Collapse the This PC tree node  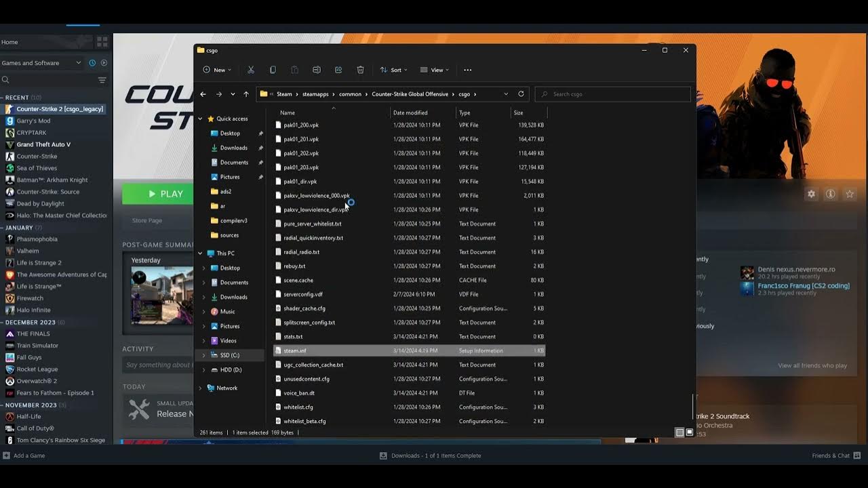[x=200, y=253]
